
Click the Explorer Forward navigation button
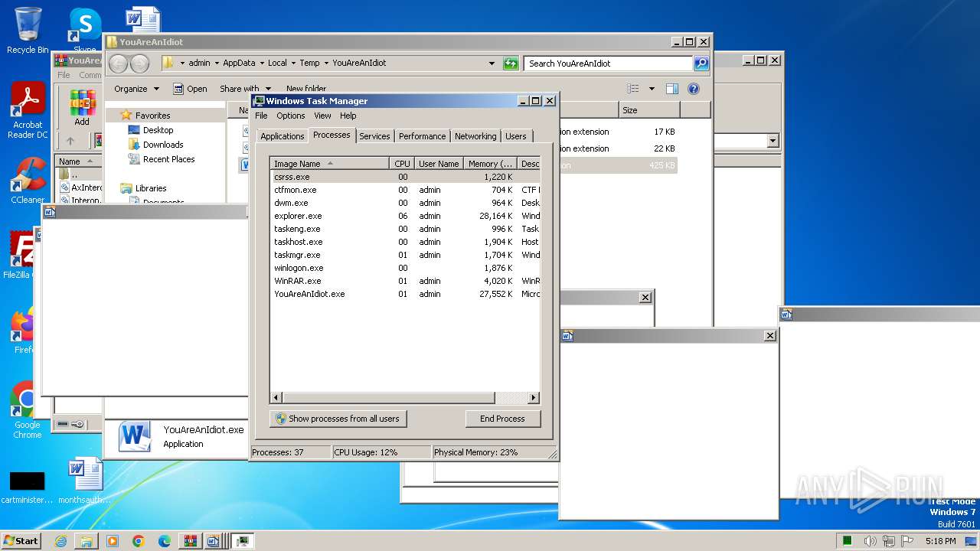[x=139, y=64]
